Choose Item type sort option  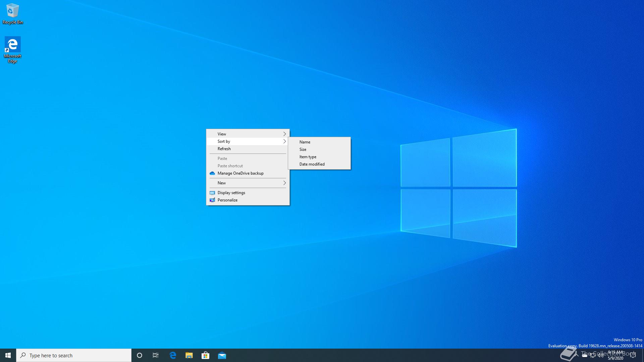pyautogui.click(x=308, y=157)
